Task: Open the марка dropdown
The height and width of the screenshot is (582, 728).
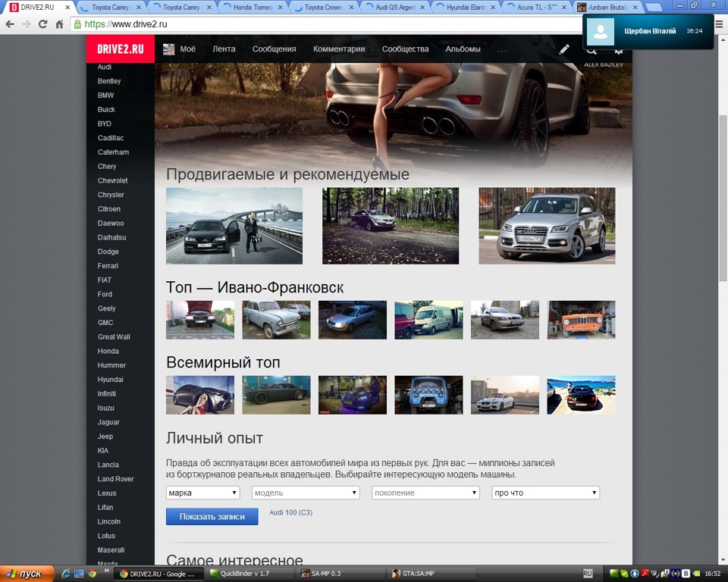Action: [203, 493]
